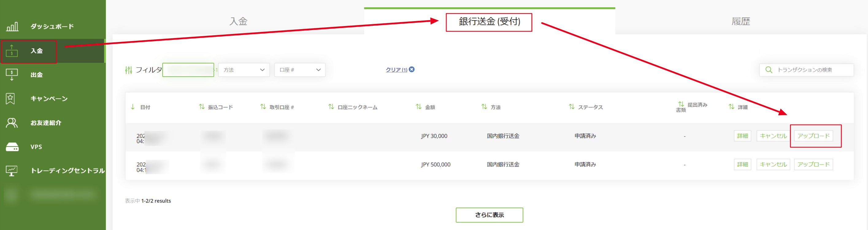This screenshot has width=868, height=230.
Task: Expand the 方法 dropdown filter
Action: 244,70
